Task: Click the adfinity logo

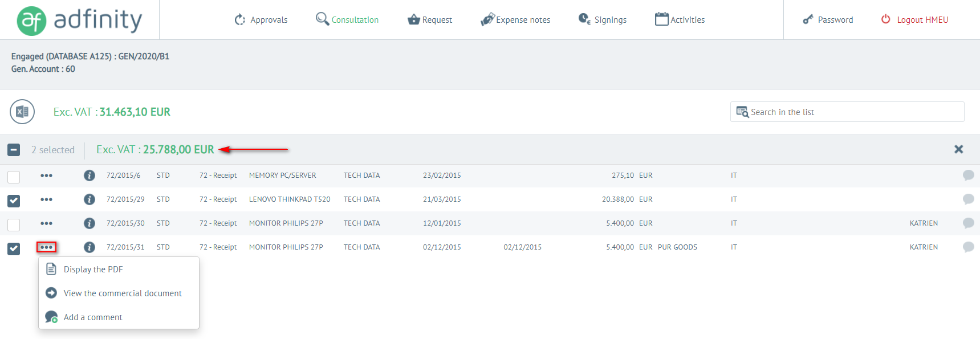Action: (x=80, y=21)
